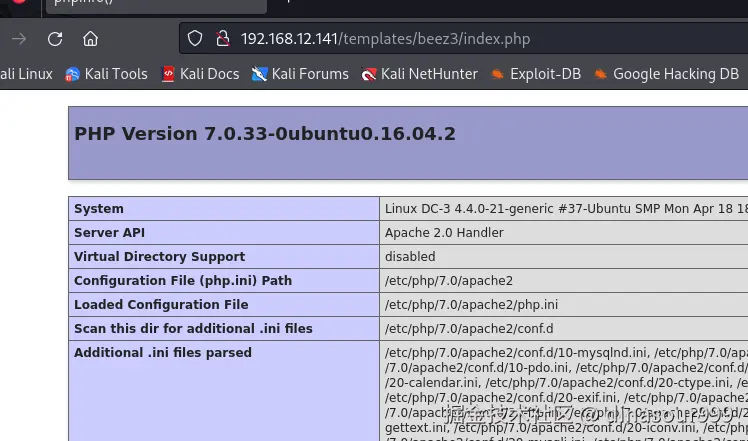
Task: Open the Kali NetHunter bookmark
Action: [x=419, y=74]
